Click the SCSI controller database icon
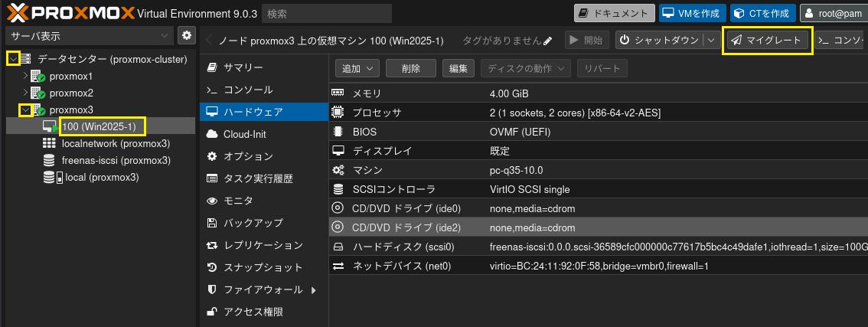Image resolution: width=868 pixels, height=327 pixels. pyautogui.click(x=338, y=189)
